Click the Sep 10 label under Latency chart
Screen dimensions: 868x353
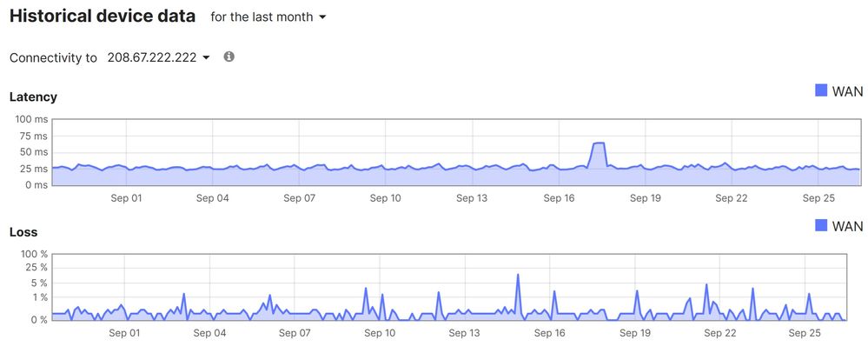point(385,197)
